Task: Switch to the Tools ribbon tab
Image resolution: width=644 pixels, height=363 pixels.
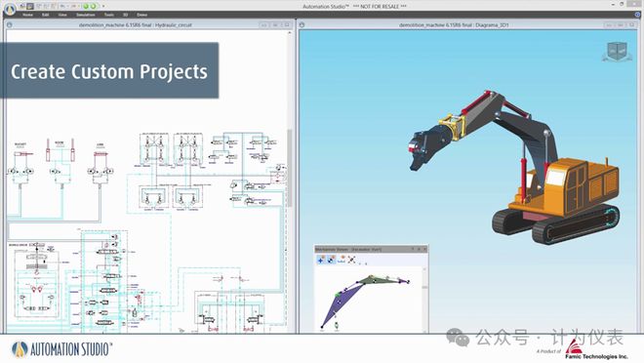Action: click(109, 15)
